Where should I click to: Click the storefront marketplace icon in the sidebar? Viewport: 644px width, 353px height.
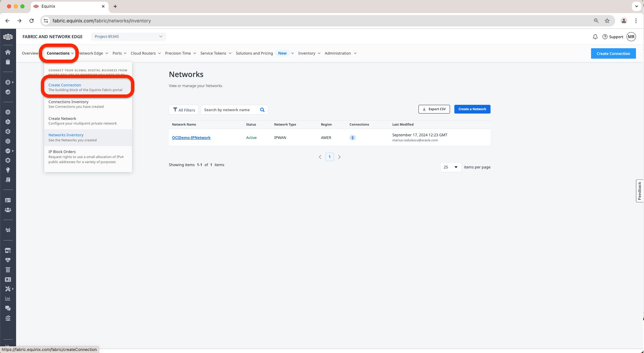pyautogui.click(x=8, y=251)
